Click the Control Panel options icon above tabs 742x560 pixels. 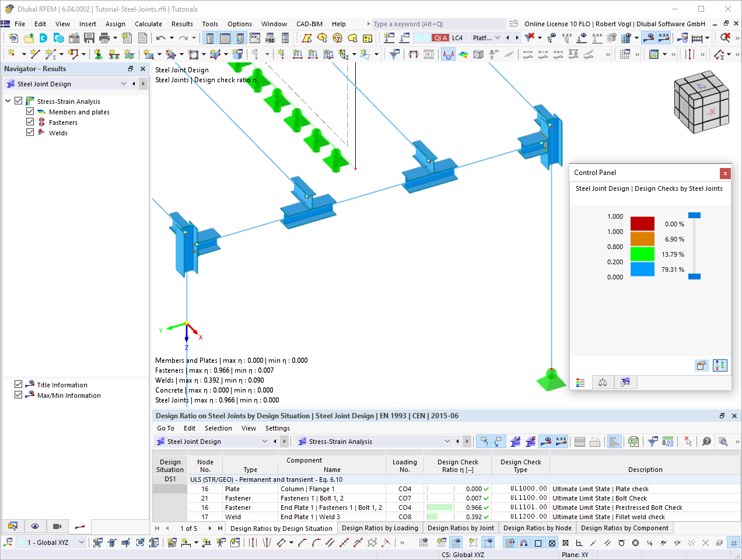click(x=702, y=365)
